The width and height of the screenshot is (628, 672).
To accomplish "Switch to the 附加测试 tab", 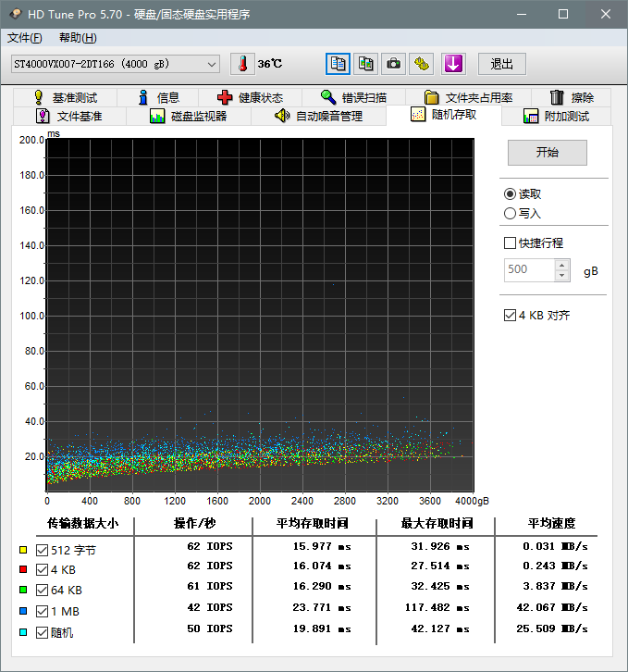I will [x=557, y=116].
